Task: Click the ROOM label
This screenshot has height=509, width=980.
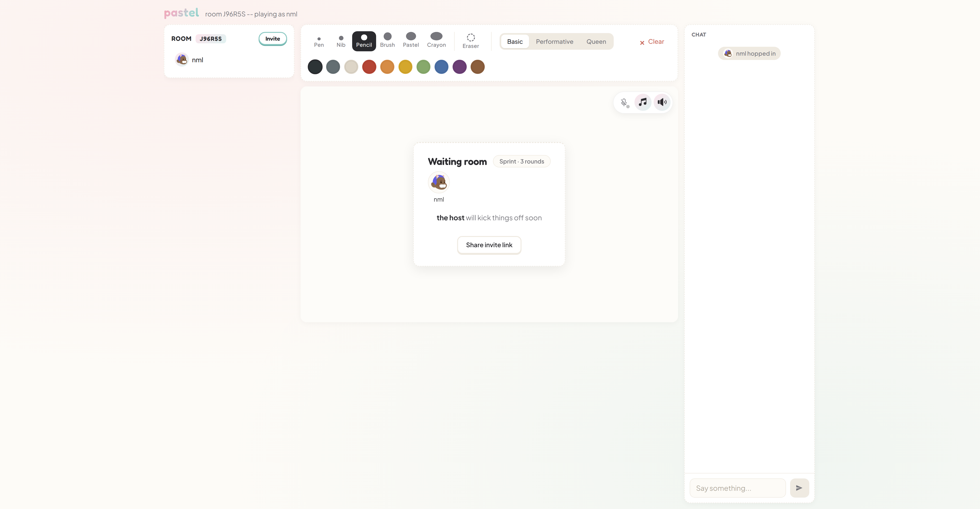Action: 181,39
